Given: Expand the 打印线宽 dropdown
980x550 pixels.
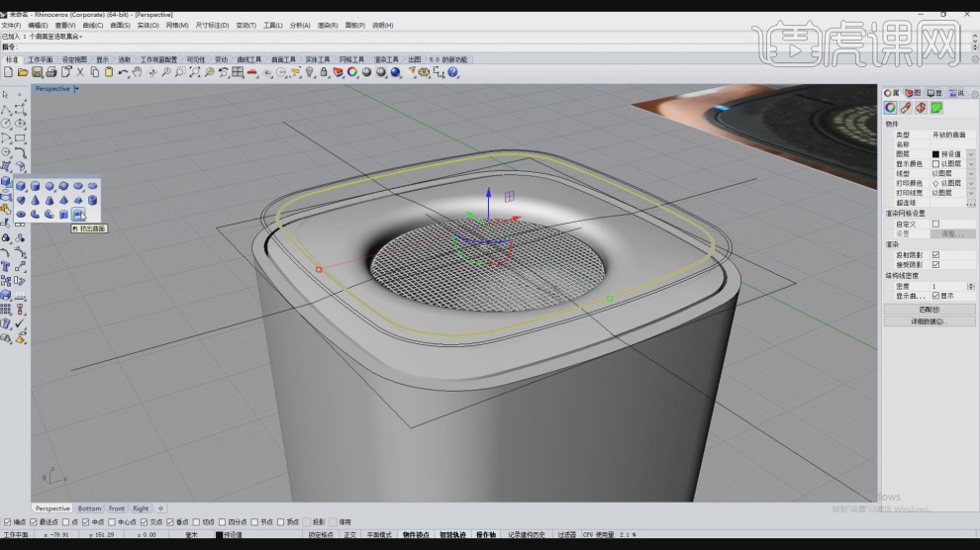Looking at the screenshot, I should point(971,193).
